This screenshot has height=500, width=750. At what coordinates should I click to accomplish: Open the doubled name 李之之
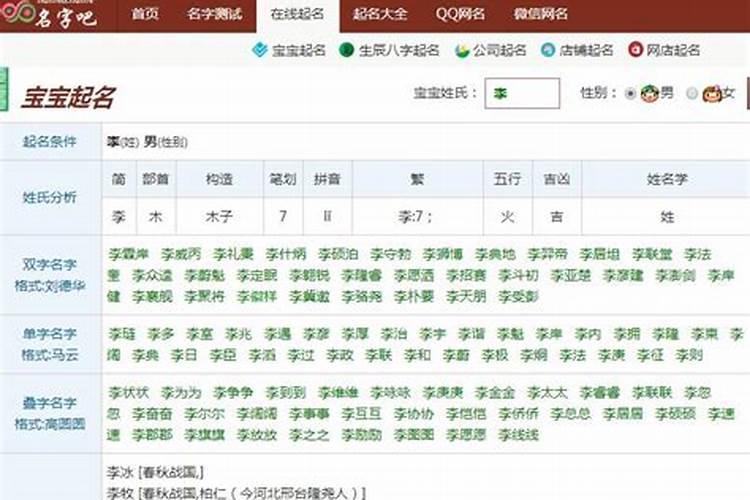click(309, 435)
